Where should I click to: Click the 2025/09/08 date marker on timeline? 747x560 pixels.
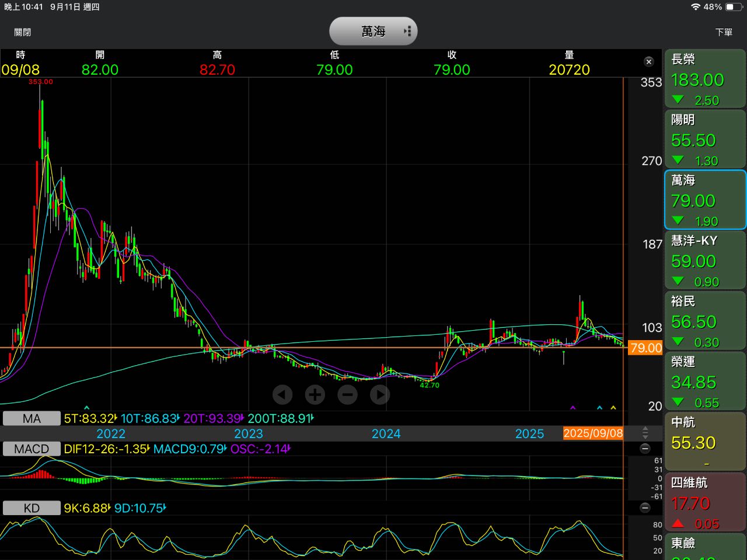point(593,433)
